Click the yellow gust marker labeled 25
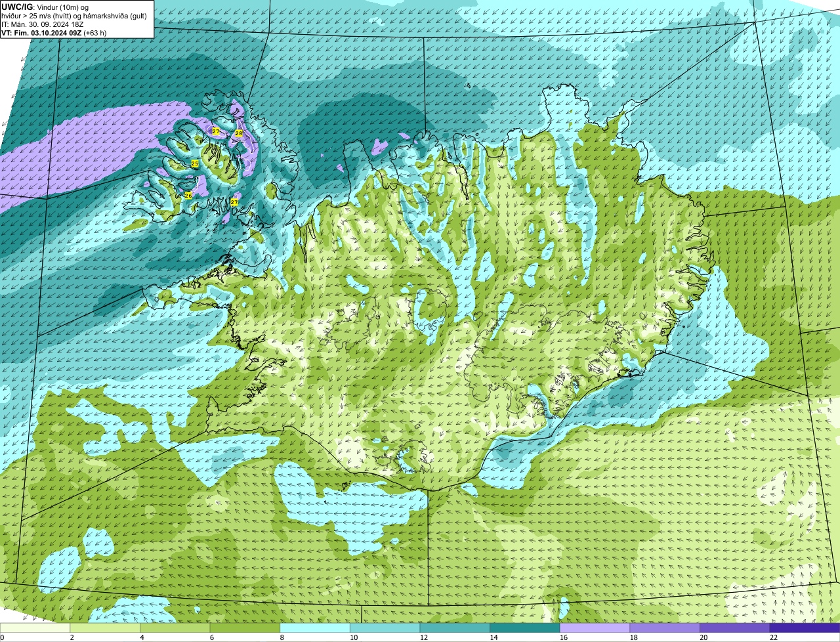The image size is (840, 642). [x=195, y=163]
